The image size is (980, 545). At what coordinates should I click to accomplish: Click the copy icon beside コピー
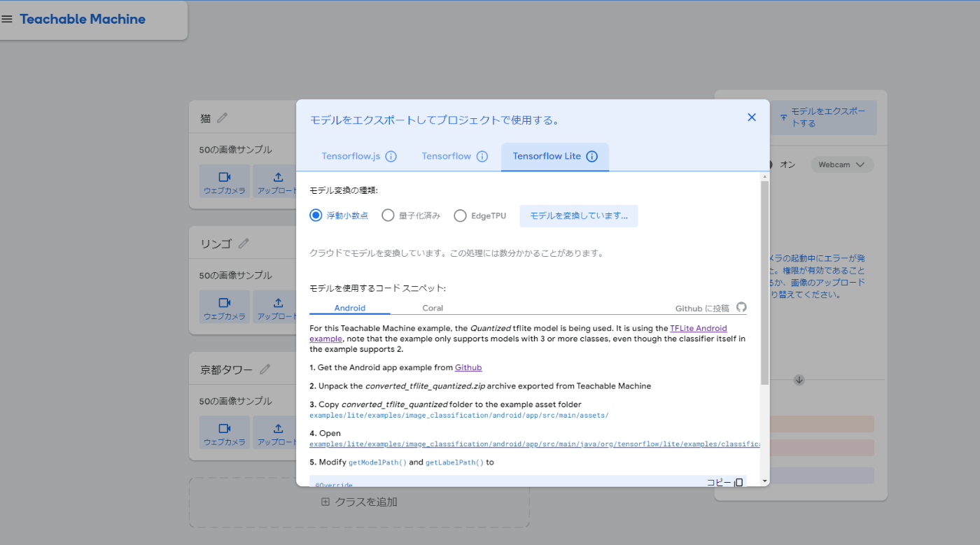tap(738, 483)
